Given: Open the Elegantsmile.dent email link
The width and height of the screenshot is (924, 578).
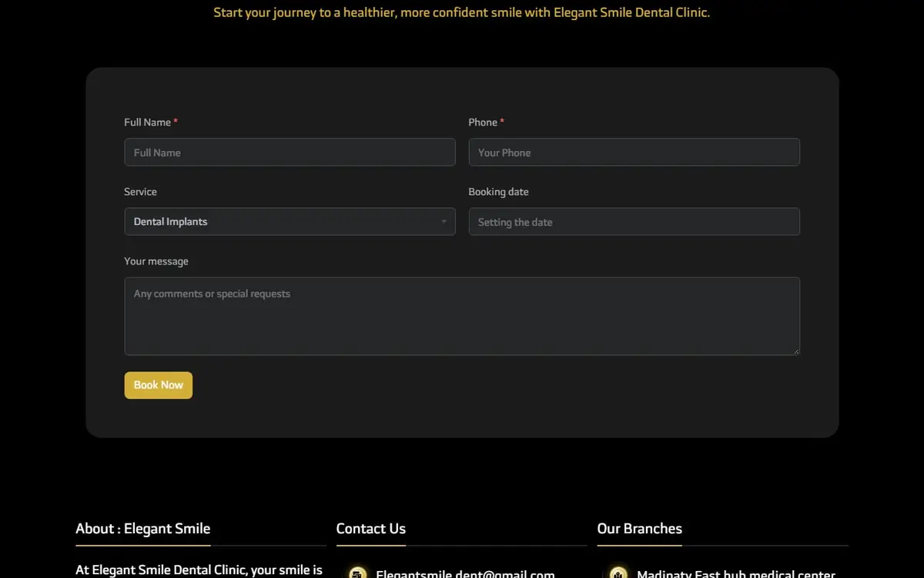Looking at the screenshot, I should pyautogui.click(x=465, y=573).
